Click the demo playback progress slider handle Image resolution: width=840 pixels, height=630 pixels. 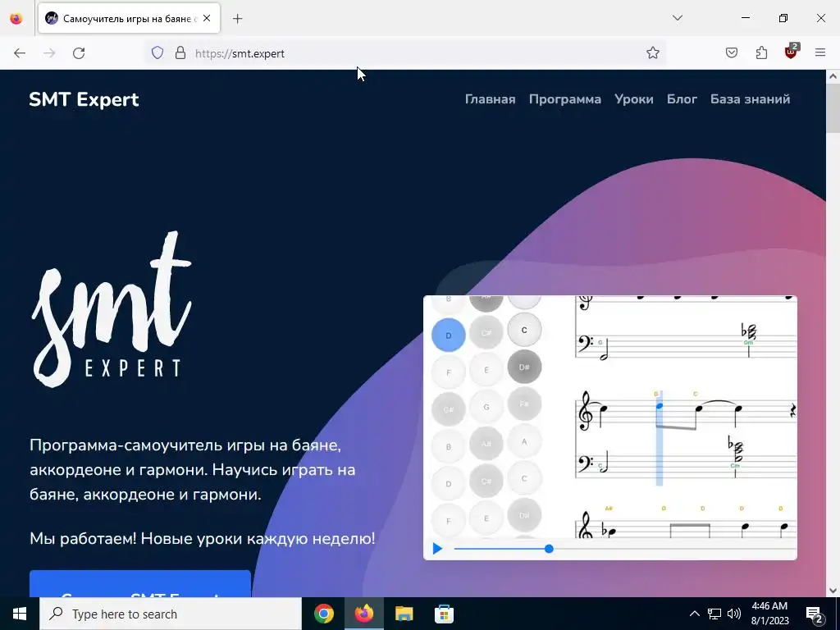tap(549, 549)
